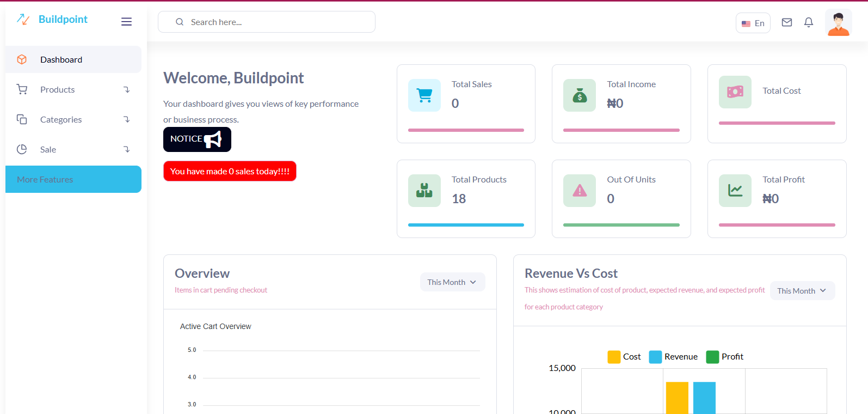Toggle the yellow Cost legend swatch
This screenshot has width=868, height=414.
pyautogui.click(x=614, y=357)
